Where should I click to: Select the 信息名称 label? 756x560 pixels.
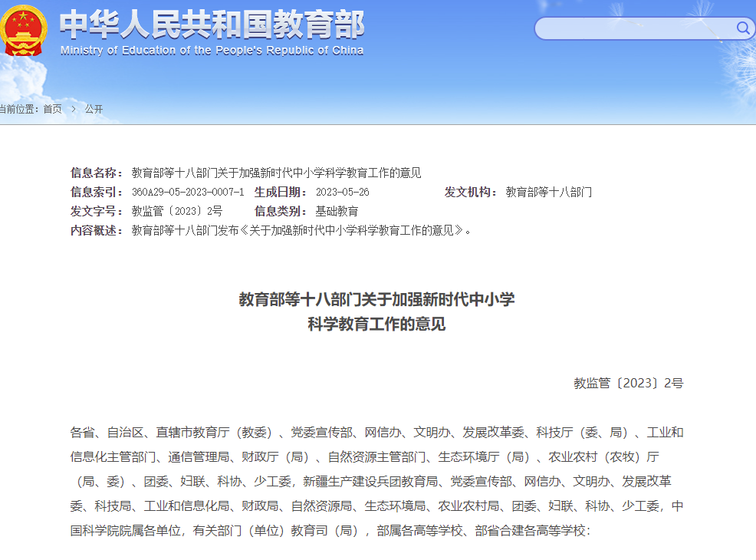click(x=97, y=173)
